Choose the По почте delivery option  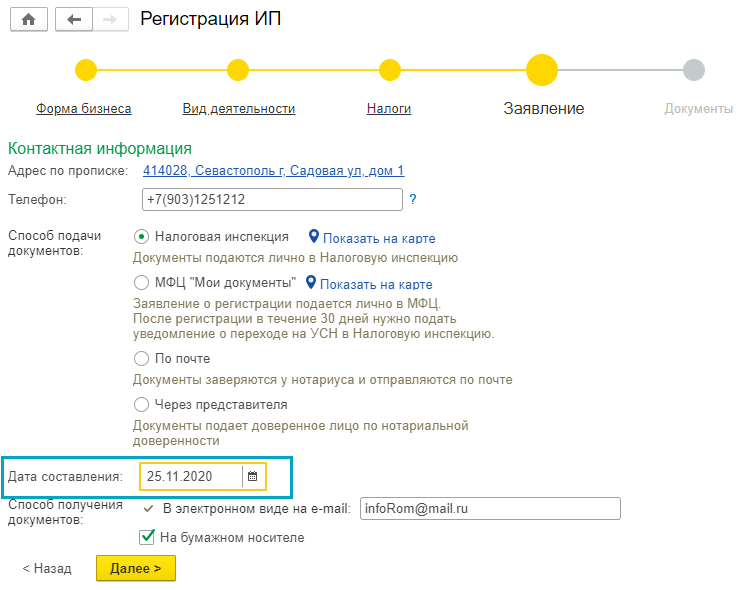tap(142, 358)
